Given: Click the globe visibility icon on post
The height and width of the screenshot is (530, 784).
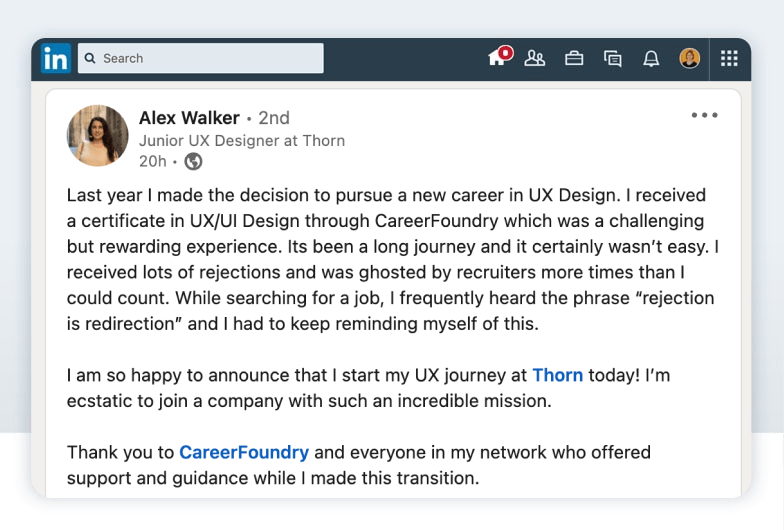Looking at the screenshot, I should click(x=193, y=161).
